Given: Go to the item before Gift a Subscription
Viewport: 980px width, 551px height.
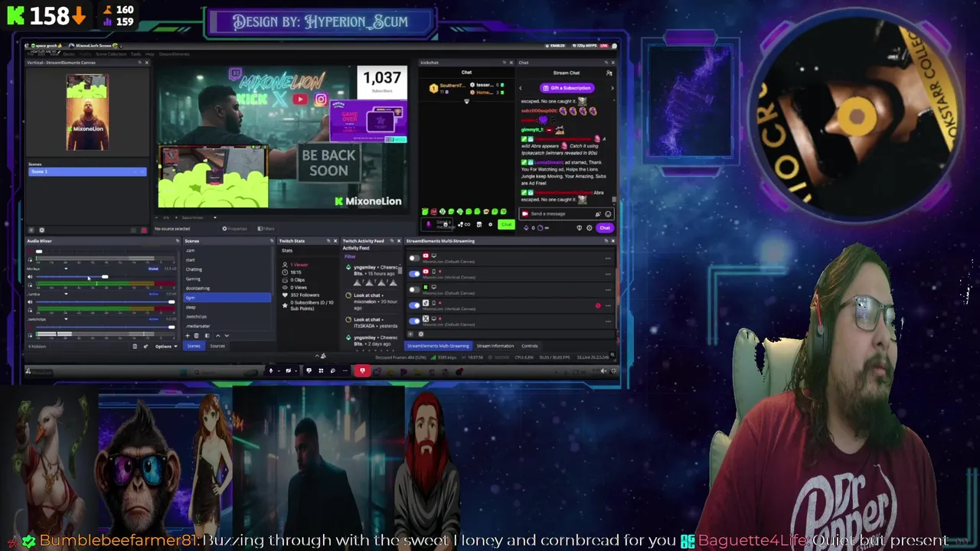Looking at the screenshot, I should click(x=521, y=88).
